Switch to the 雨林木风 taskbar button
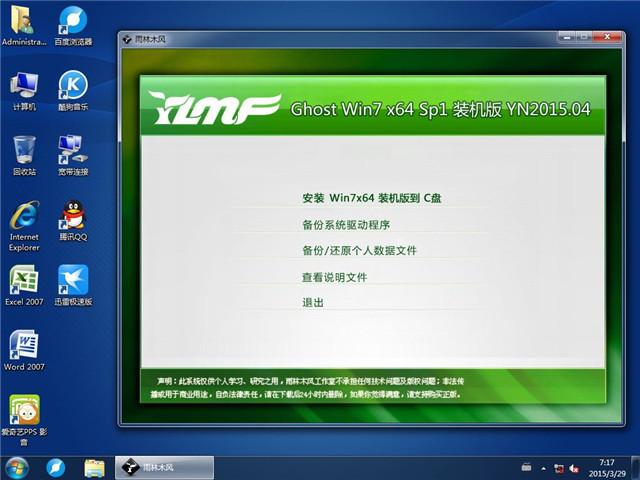 164,468
